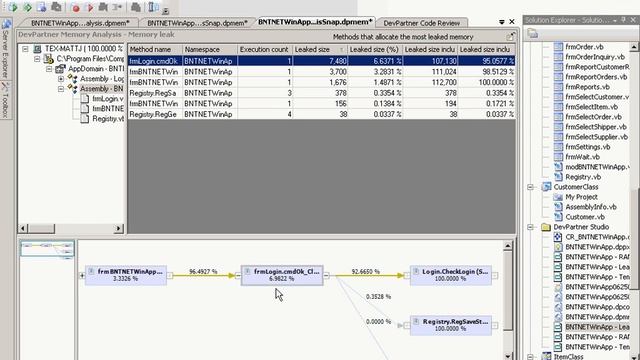Close the active document with the X
This screenshot has height=360, width=640.
tap(512, 21)
